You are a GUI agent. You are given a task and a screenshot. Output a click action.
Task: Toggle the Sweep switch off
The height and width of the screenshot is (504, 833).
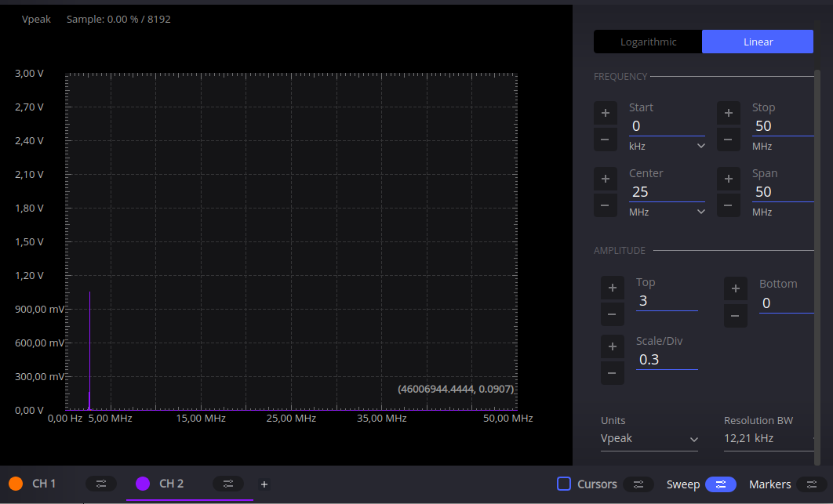(x=720, y=484)
